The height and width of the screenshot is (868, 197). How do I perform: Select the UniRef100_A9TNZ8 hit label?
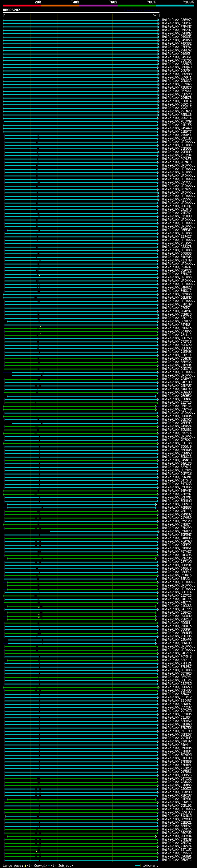point(177,111)
